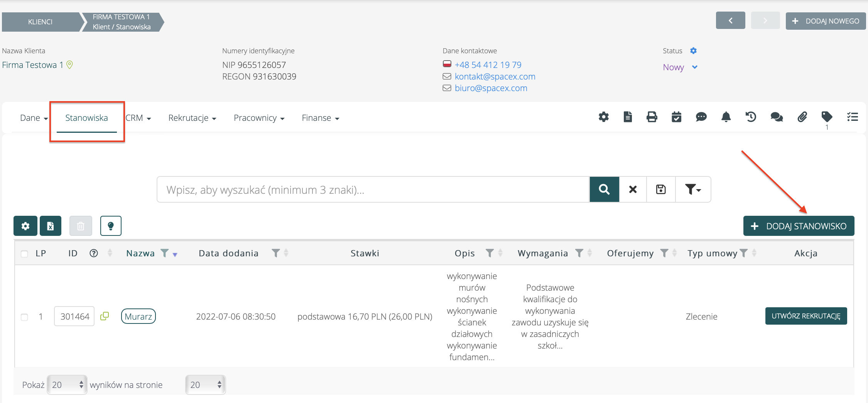Check the select-all checkbox in table header

click(24, 254)
